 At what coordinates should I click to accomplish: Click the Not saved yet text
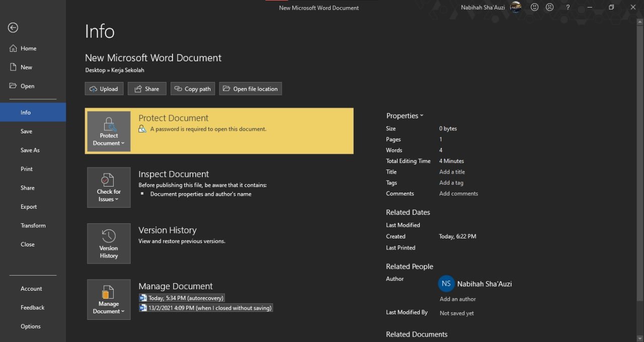point(457,313)
